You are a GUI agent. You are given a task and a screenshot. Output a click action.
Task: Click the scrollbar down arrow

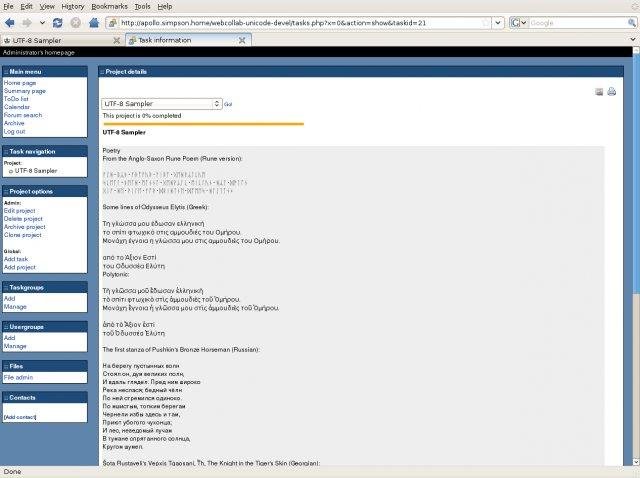pos(636,462)
